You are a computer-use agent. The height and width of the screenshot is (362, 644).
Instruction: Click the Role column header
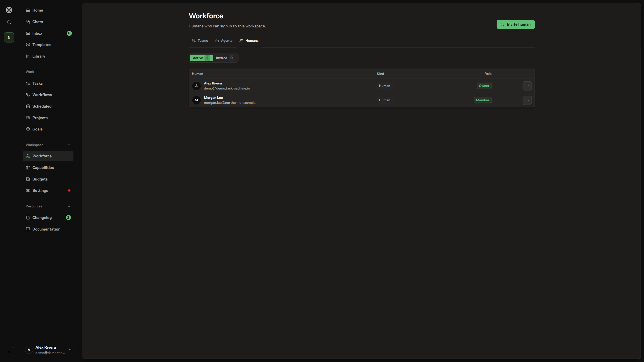coord(488,74)
